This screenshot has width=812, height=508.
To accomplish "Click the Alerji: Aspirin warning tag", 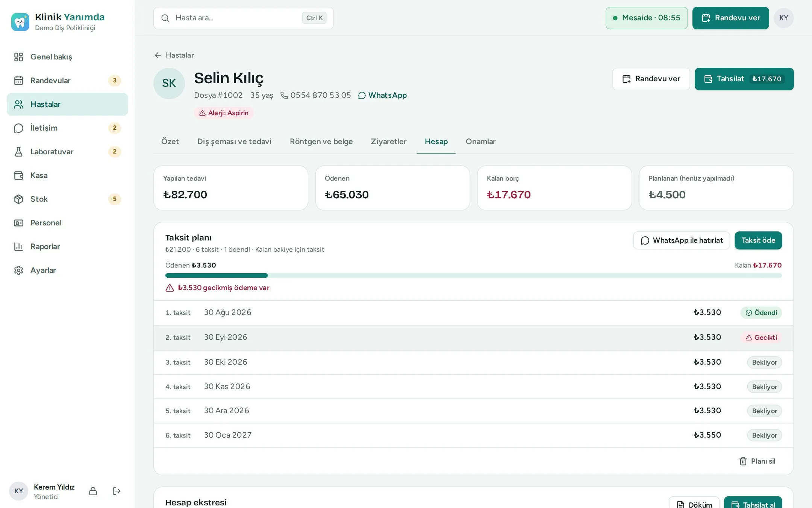I will point(224,113).
